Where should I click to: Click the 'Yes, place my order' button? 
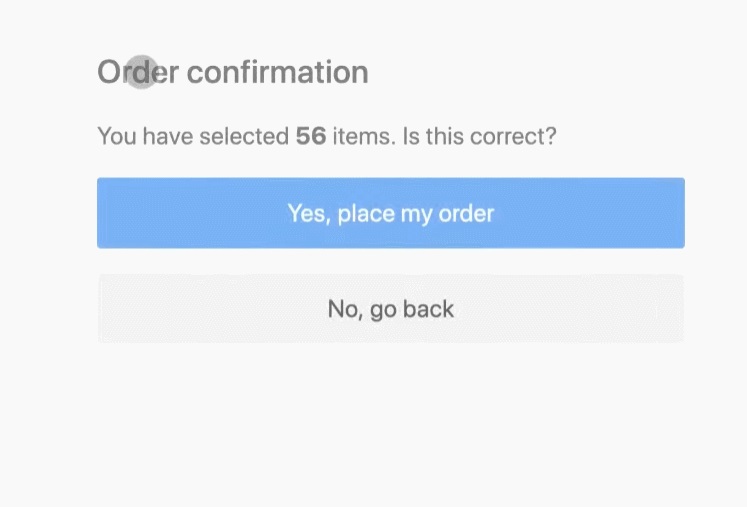tap(390, 213)
